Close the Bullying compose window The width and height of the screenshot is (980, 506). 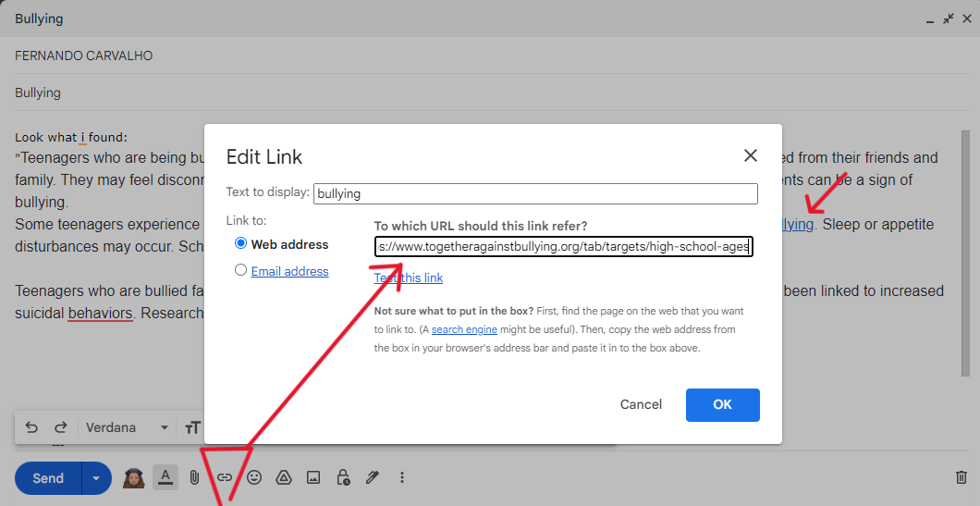point(967,19)
